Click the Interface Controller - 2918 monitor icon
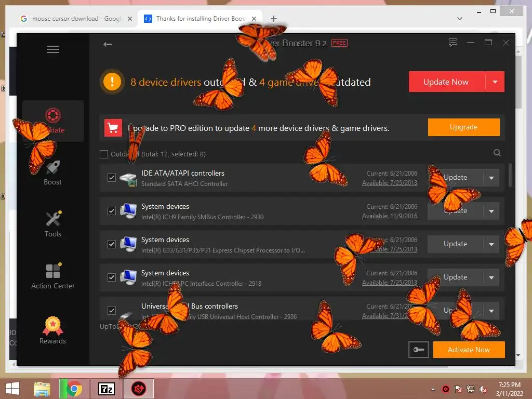The image size is (532, 399). (x=128, y=277)
